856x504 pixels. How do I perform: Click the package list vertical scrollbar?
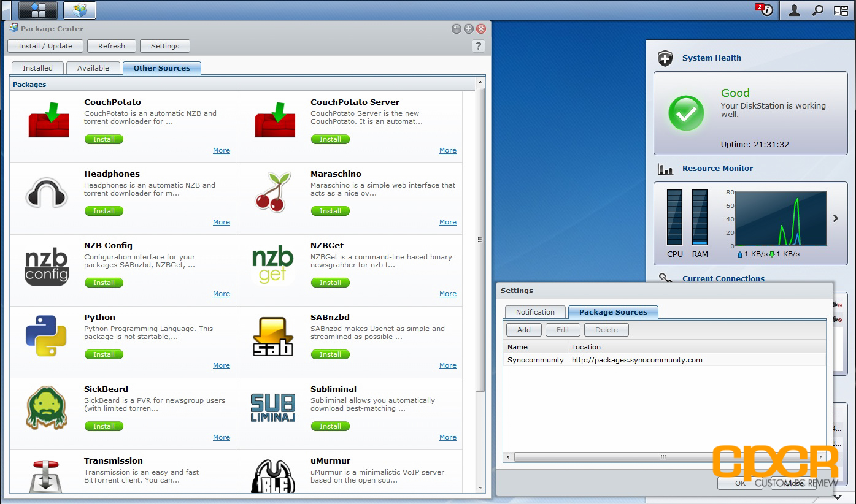point(480,239)
